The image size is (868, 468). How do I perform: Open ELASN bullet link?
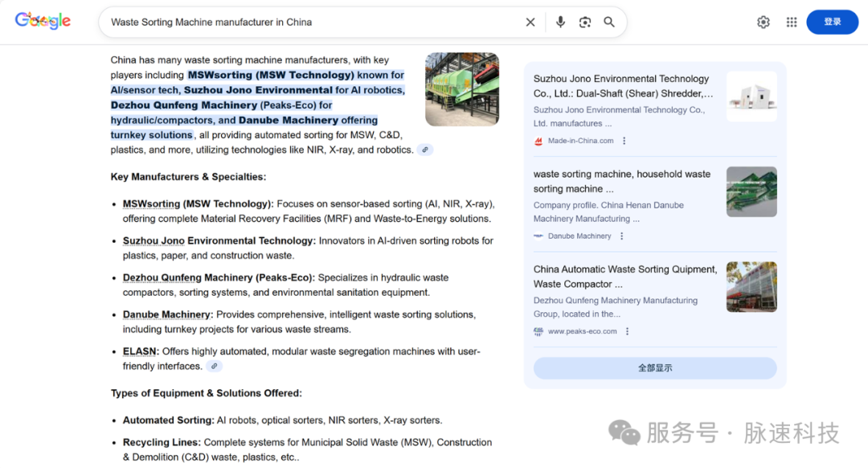click(140, 351)
